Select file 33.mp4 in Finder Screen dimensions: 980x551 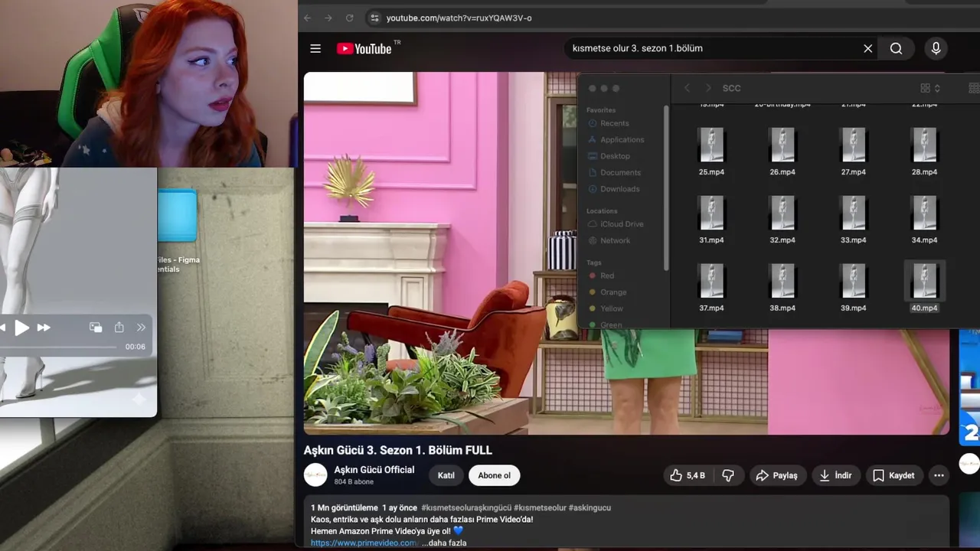pos(853,220)
